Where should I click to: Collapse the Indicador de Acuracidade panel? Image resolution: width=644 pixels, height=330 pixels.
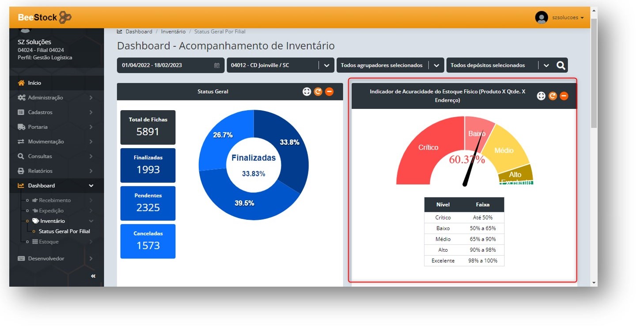564,96
